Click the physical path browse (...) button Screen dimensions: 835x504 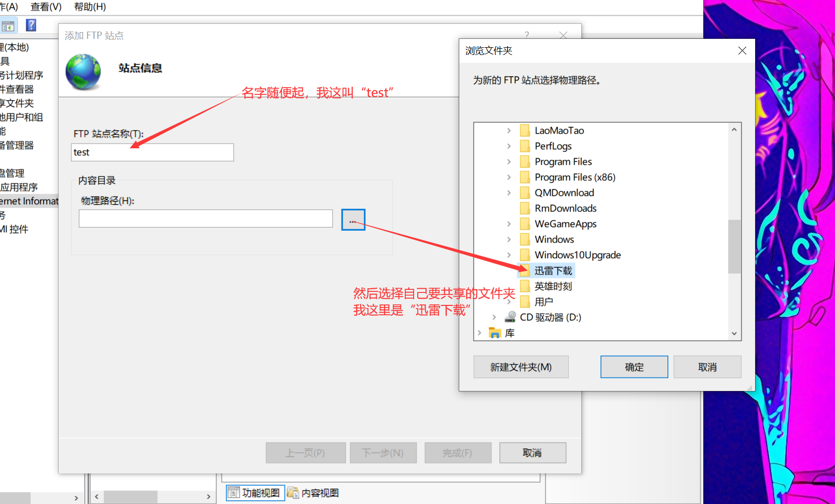[x=353, y=220]
